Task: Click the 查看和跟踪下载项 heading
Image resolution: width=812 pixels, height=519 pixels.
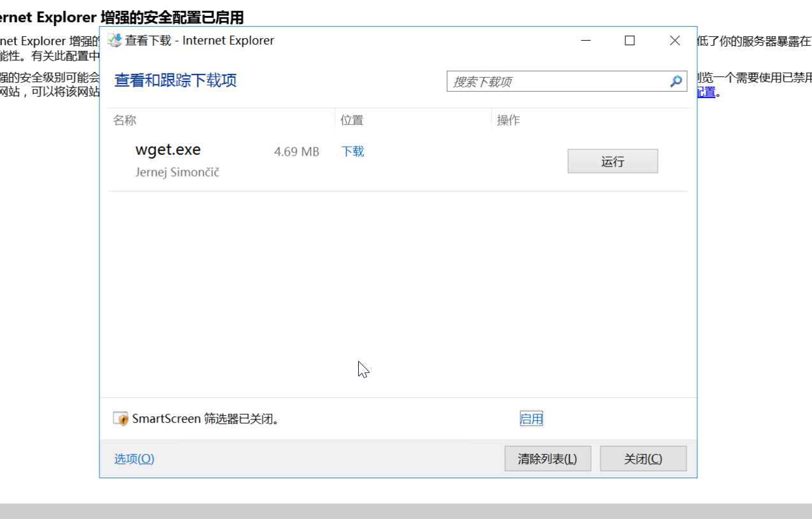Action: point(175,80)
